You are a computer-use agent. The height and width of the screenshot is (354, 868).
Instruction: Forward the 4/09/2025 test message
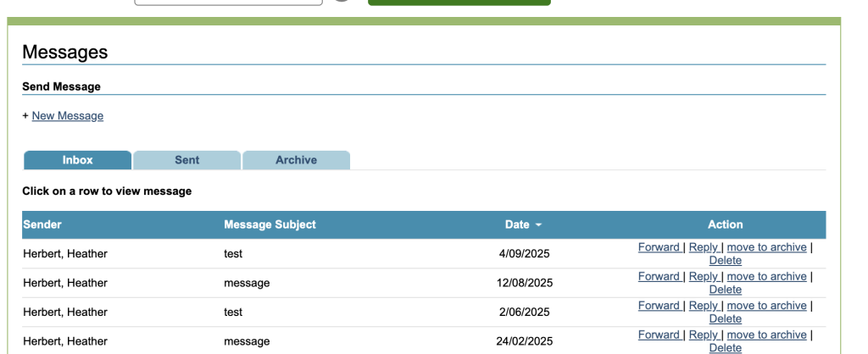click(x=659, y=247)
